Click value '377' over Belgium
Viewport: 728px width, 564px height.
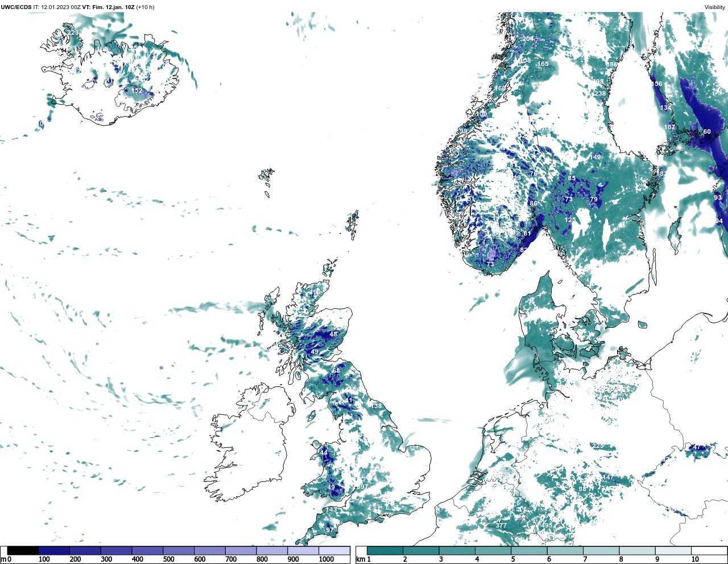(501, 525)
